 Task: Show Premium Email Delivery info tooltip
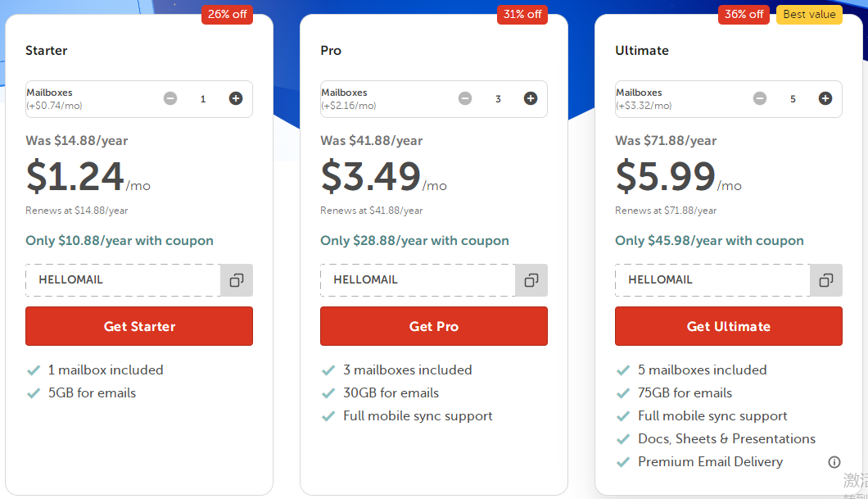tap(834, 462)
